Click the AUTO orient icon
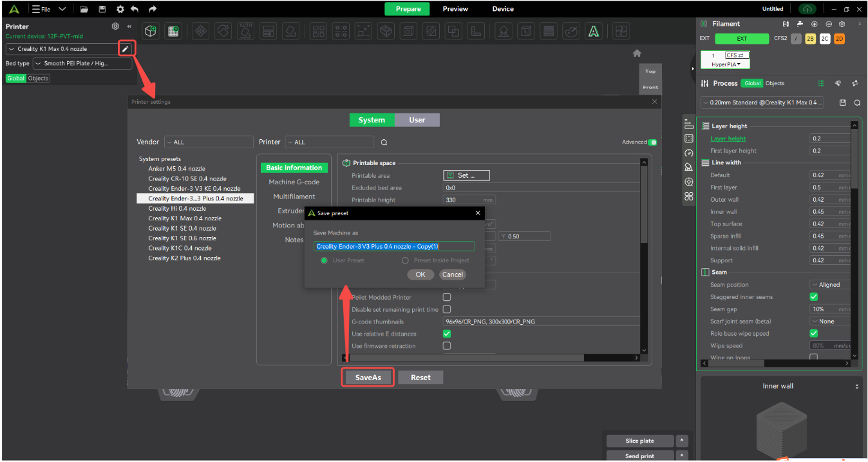 (245, 31)
